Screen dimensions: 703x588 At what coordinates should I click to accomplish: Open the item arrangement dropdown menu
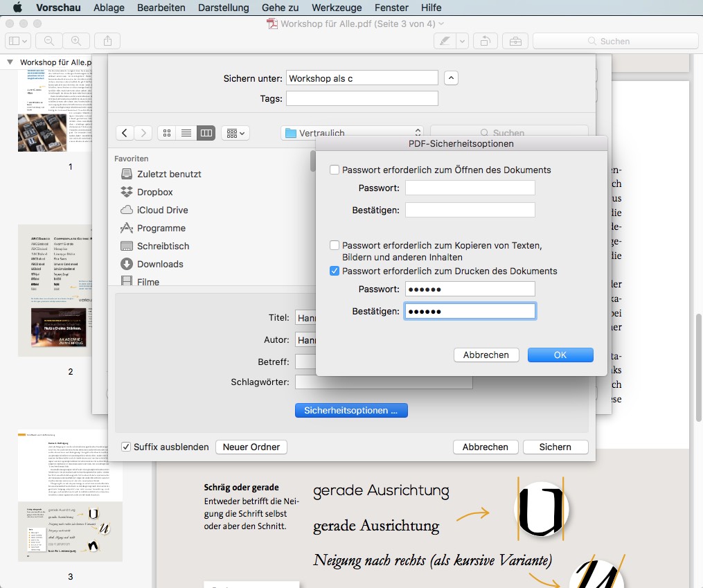[235, 132]
